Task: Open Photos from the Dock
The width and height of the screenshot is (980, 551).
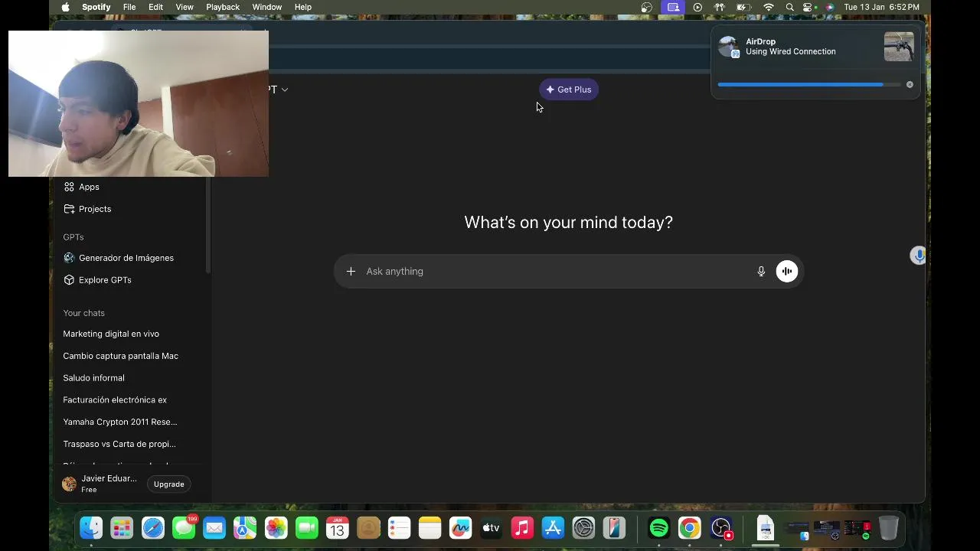Action: tap(276, 528)
